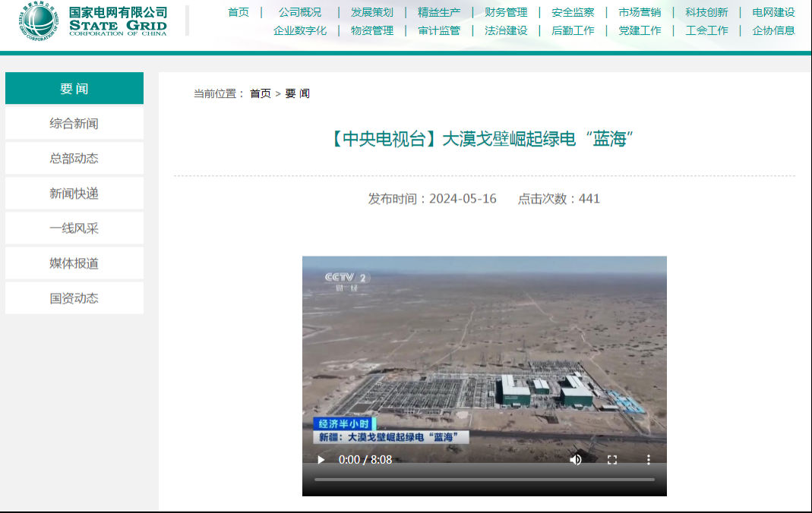This screenshot has width=812, height=513.
Task: Select 国资动态 in sidebar
Action: (74, 298)
